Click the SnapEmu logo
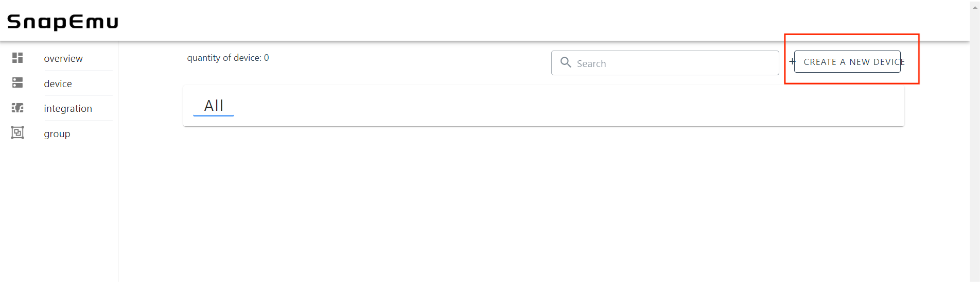 tap(63, 22)
